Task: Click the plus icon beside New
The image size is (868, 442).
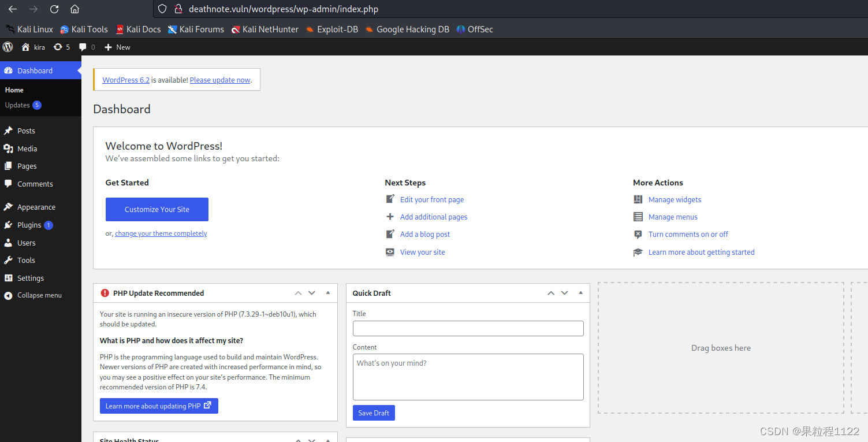Action: point(108,47)
